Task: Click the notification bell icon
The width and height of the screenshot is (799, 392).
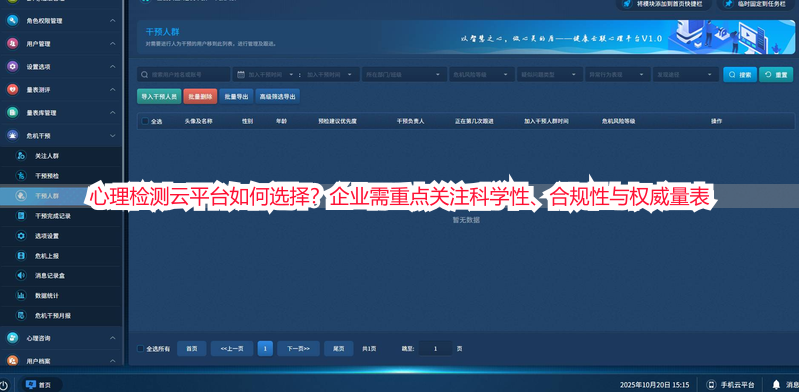Action: point(776,384)
